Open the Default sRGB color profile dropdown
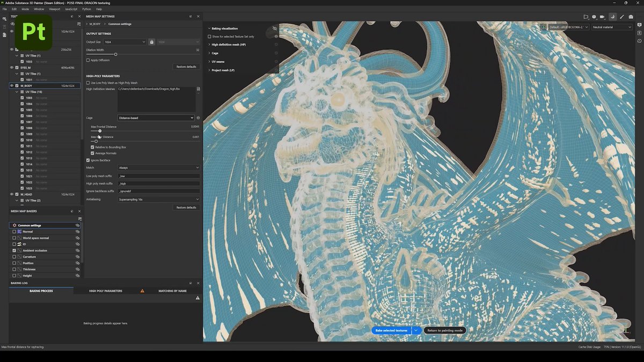 [x=568, y=27]
